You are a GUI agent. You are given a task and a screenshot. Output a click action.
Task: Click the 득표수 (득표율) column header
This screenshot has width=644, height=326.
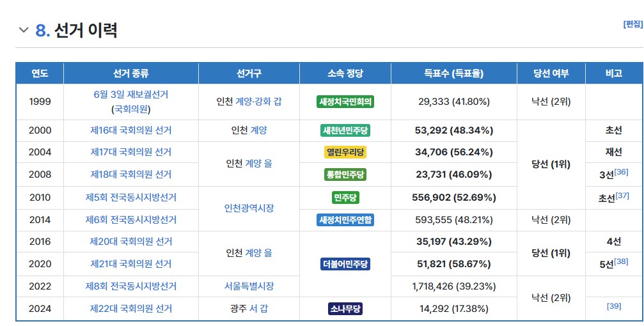coord(453,74)
